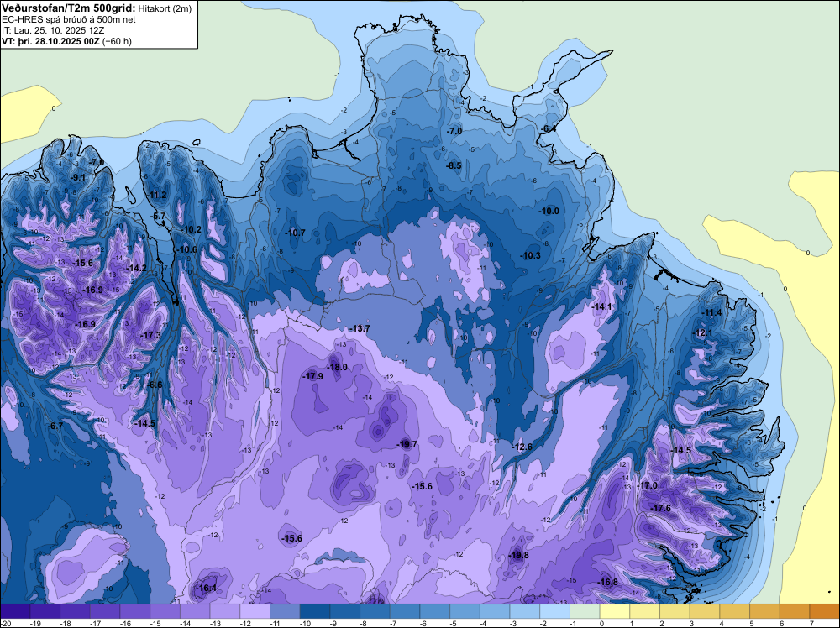
Task: Click the -17.0 temperature value
Action: [647, 485]
